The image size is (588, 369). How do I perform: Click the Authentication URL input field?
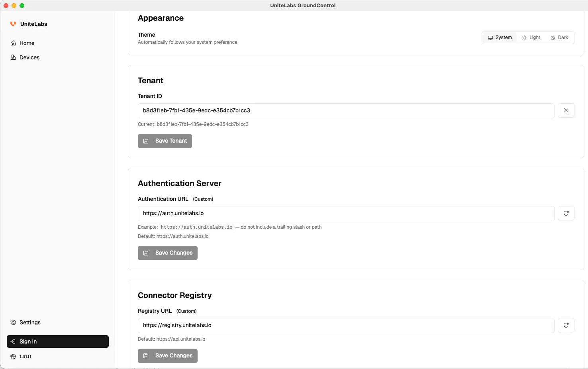point(346,214)
